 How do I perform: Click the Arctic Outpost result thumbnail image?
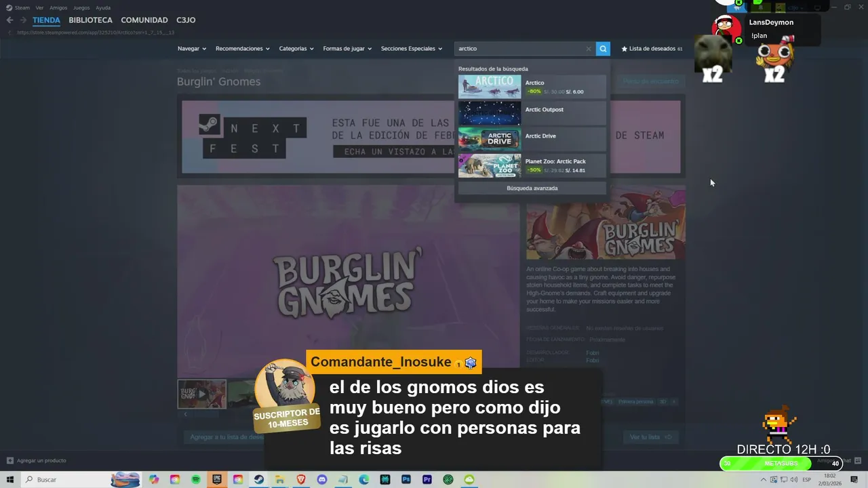[x=490, y=113]
